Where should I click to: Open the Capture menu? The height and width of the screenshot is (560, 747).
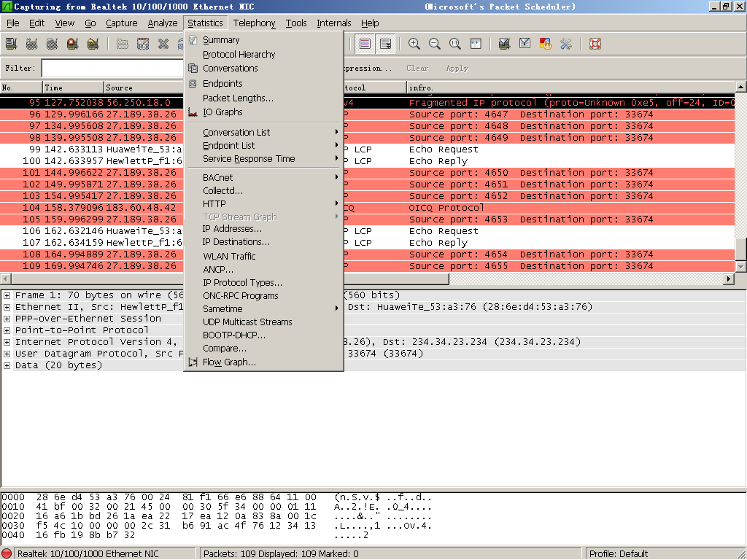[122, 23]
